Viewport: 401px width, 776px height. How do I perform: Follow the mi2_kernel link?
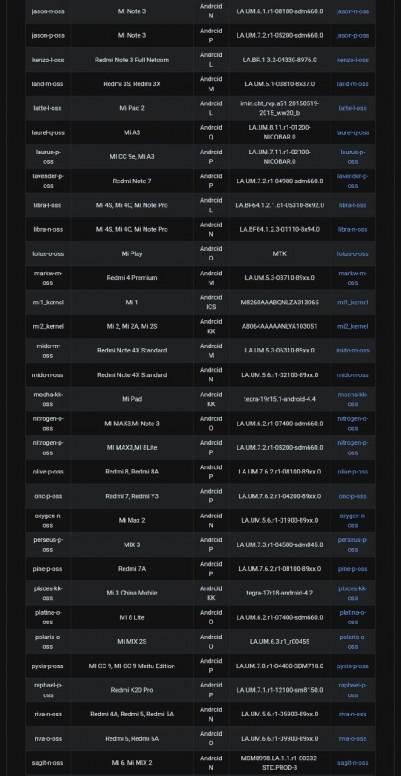352,327
